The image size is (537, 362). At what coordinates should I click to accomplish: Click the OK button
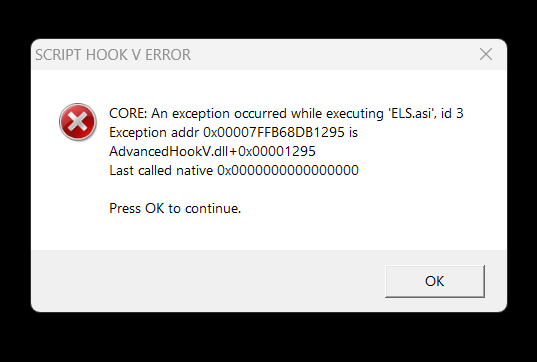tap(435, 281)
